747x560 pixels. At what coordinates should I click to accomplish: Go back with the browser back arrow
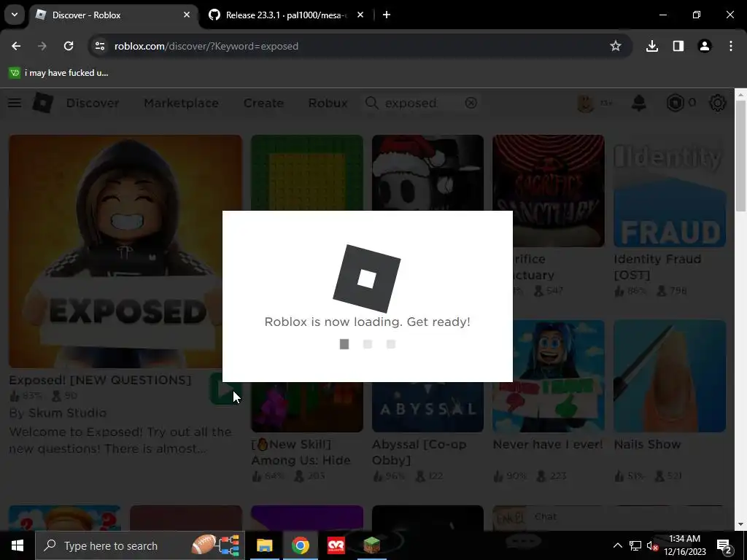16,46
